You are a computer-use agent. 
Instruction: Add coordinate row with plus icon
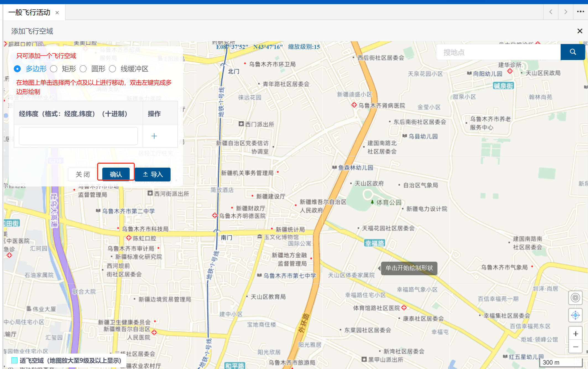point(154,136)
